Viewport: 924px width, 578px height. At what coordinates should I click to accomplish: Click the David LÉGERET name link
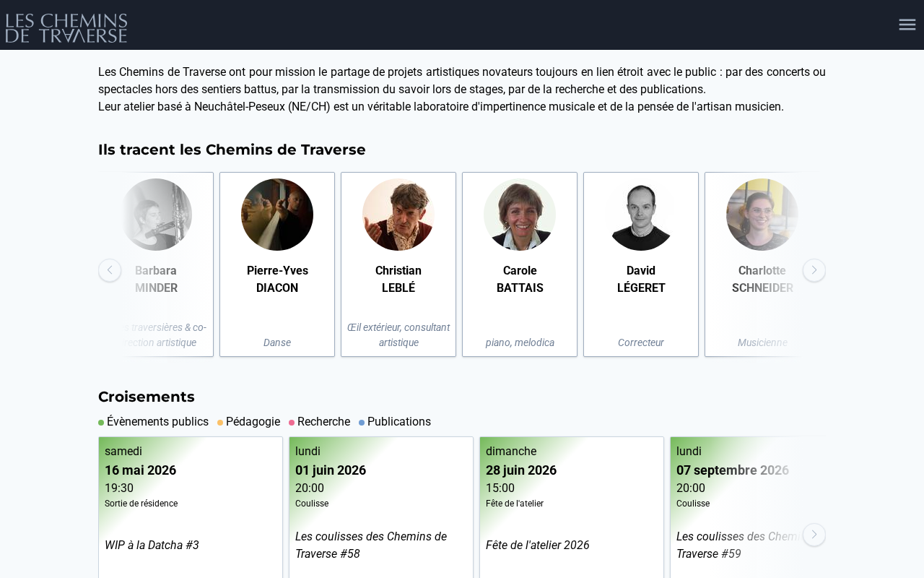[x=641, y=280]
